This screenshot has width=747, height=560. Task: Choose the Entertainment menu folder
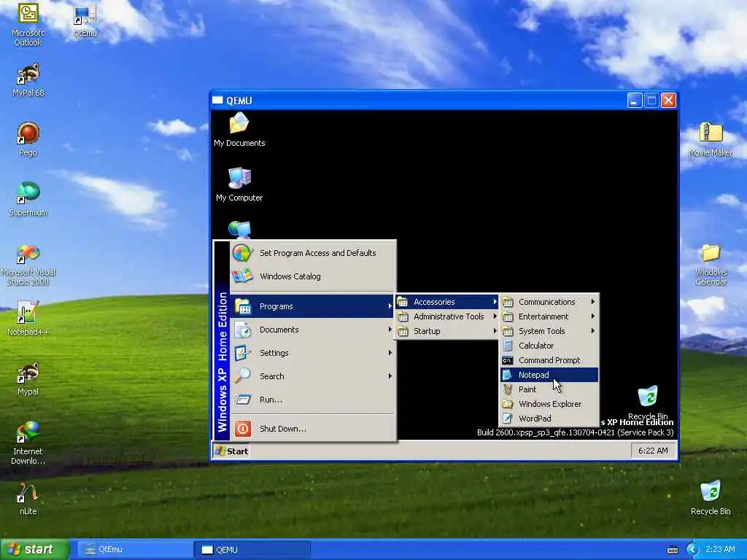point(549,316)
